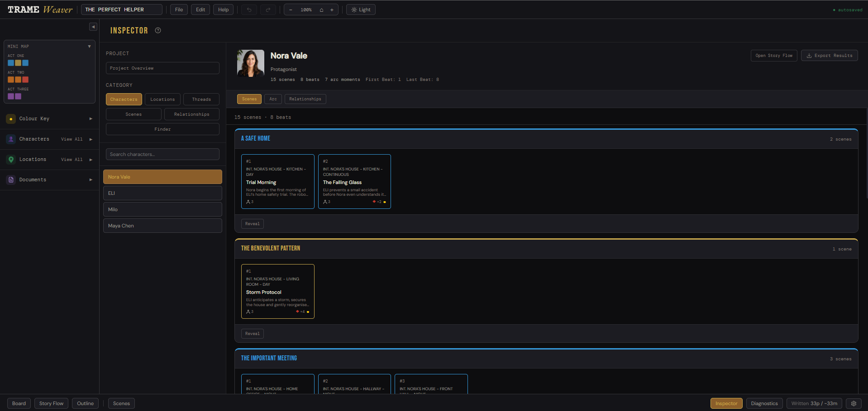Open the Storm Protocol scene card

[x=278, y=291]
